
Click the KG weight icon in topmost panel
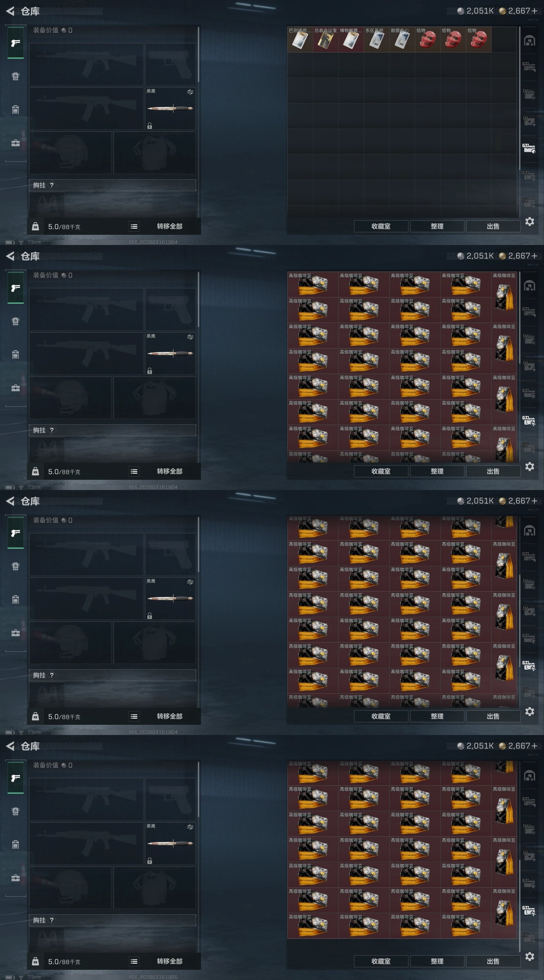point(35,227)
